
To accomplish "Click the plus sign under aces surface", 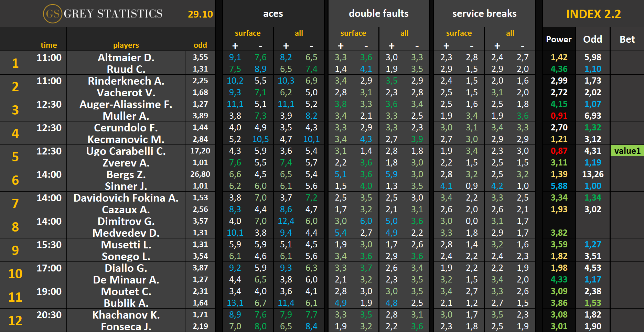I will [x=235, y=46].
